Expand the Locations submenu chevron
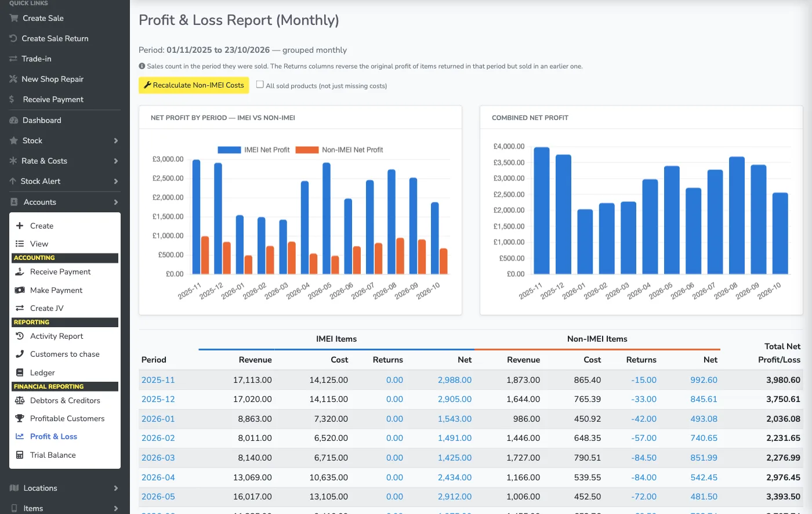Screen dimensions: 812x514 [x=116, y=488]
